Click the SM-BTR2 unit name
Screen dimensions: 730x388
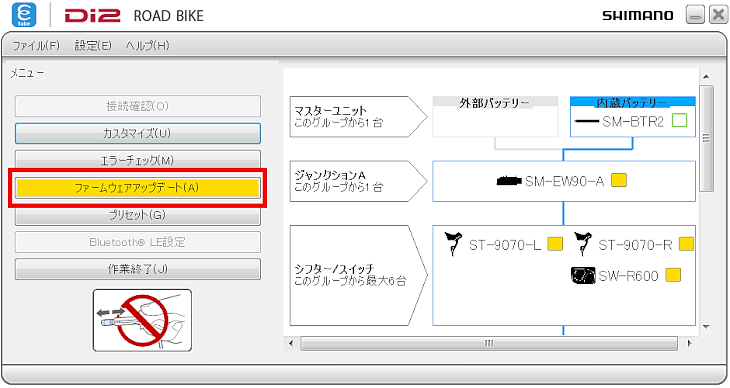633,122
